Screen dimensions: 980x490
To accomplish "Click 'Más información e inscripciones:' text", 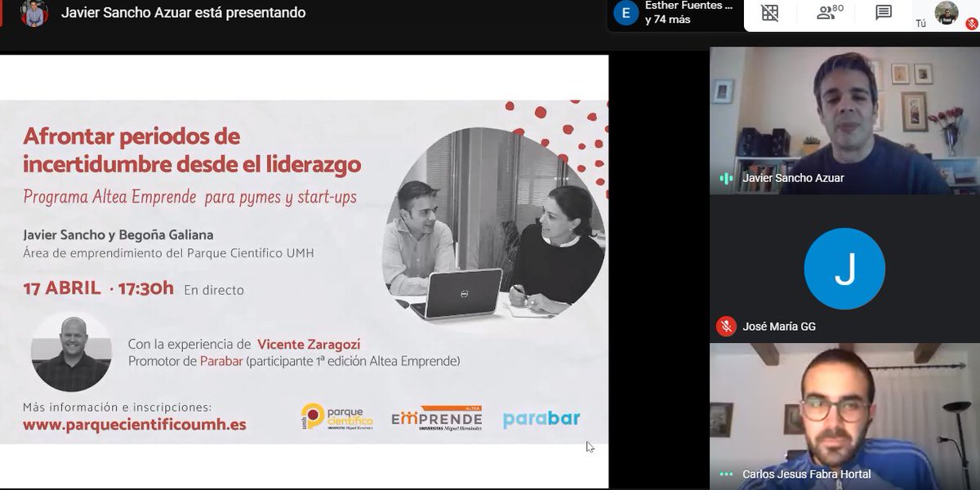I will (117, 408).
